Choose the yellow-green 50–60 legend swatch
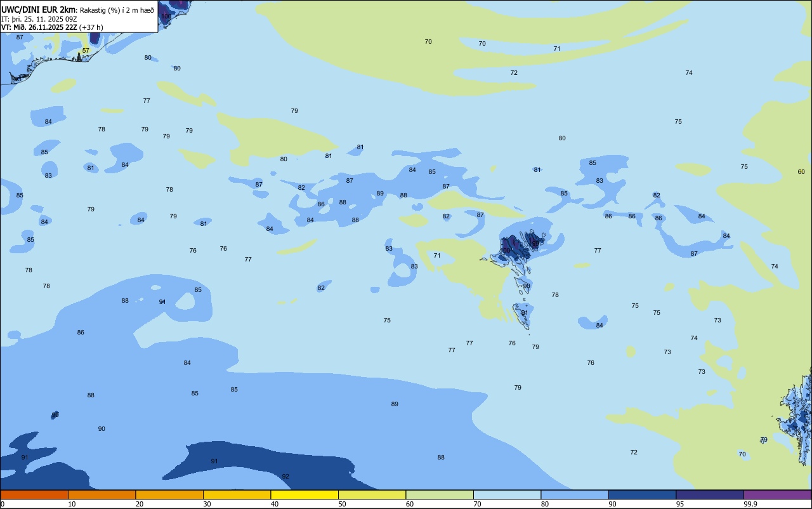The width and height of the screenshot is (812, 509). click(372, 494)
